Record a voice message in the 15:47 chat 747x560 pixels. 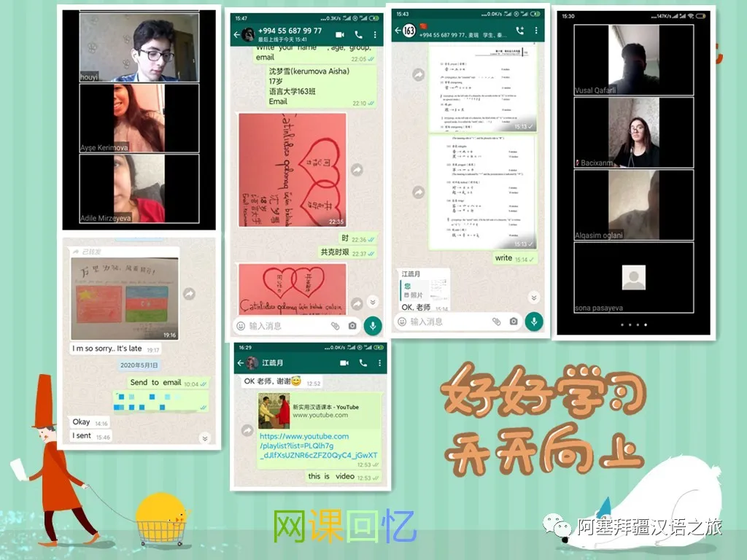click(x=373, y=326)
